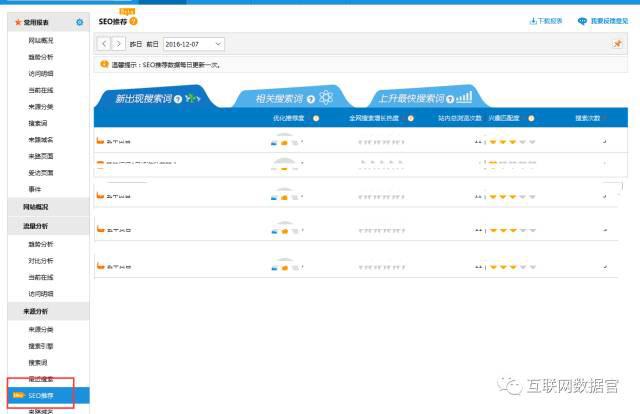Collapse the 来源分析 sidebar section
This screenshot has width=640, height=414.
37,312
